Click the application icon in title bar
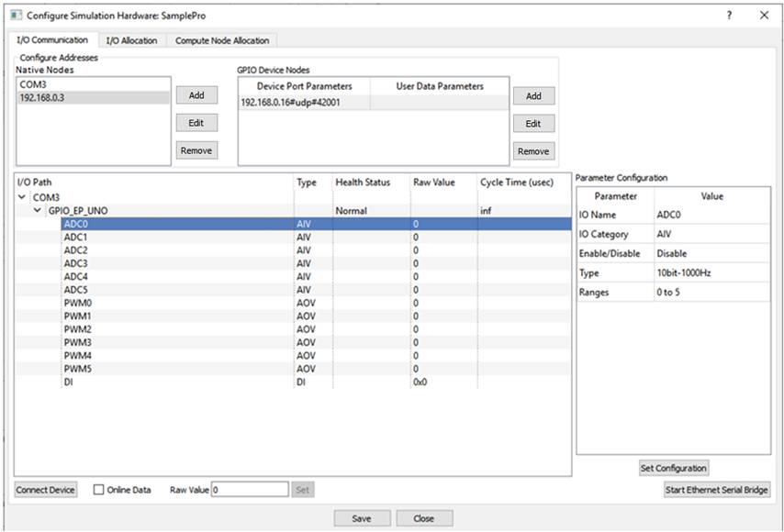The height and width of the screenshot is (532, 784). click(x=15, y=16)
